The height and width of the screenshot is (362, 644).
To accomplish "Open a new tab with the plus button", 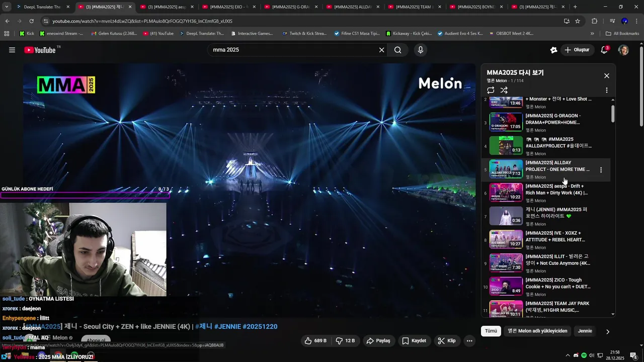I will [575, 7].
